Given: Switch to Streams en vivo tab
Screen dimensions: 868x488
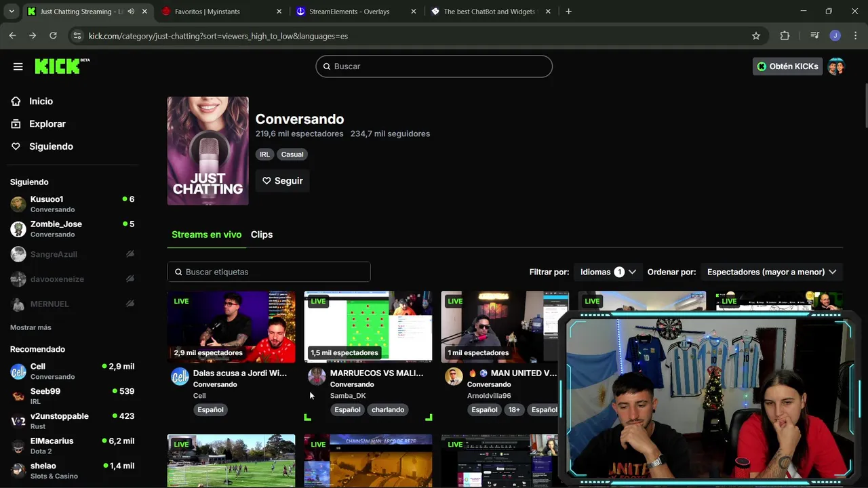Looking at the screenshot, I should [206, 235].
